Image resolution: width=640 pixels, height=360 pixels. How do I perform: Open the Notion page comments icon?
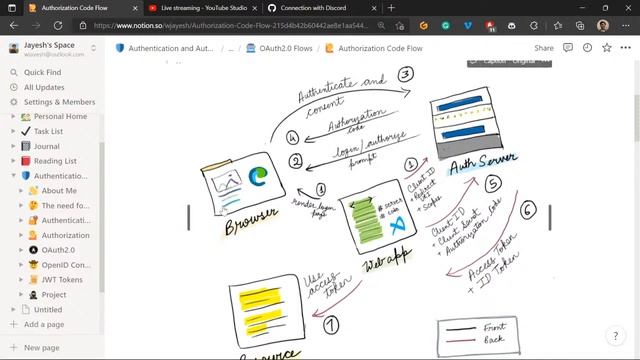[x=568, y=48]
